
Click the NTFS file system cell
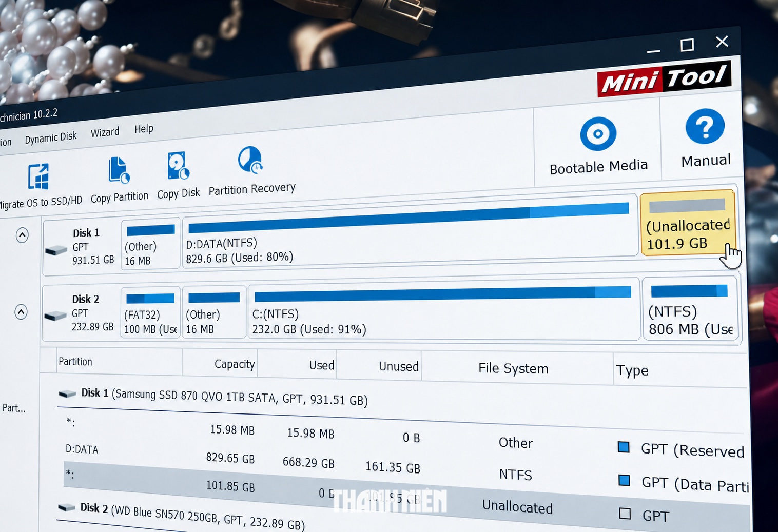point(515,475)
